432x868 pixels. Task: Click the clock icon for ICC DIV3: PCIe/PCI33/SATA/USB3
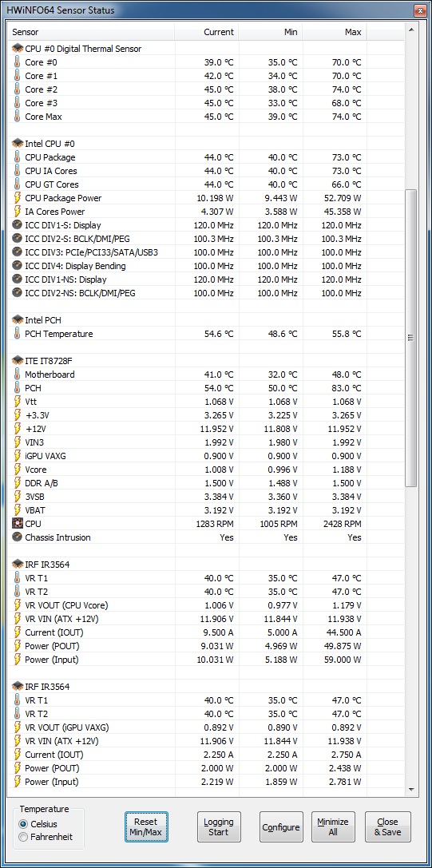(x=18, y=252)
